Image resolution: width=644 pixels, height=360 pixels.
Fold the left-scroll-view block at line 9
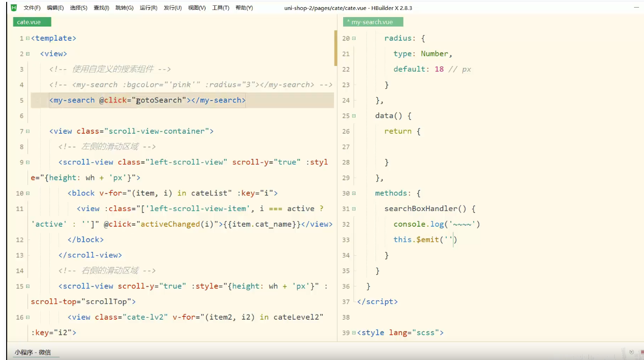click(28, 162)
